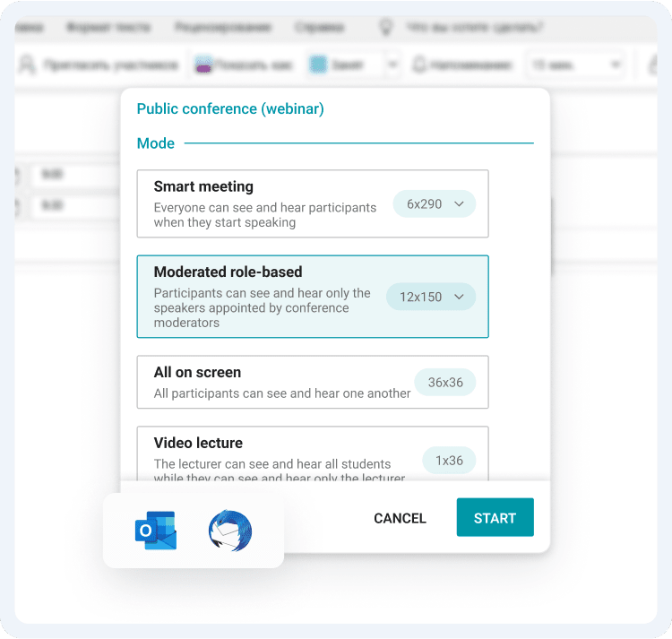Select the Smart meeting mode
Image resolution: width=672 pixels, height=639 pixels.
(x=269, y=203)
